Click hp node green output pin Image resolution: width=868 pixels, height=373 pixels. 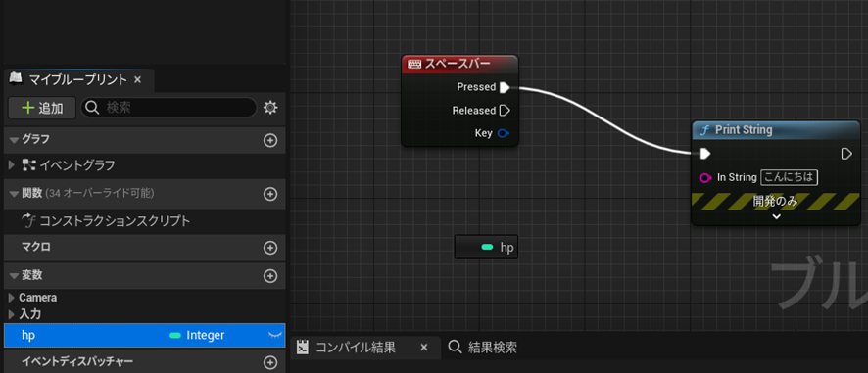pyautogui.click(x=487, y=247)
